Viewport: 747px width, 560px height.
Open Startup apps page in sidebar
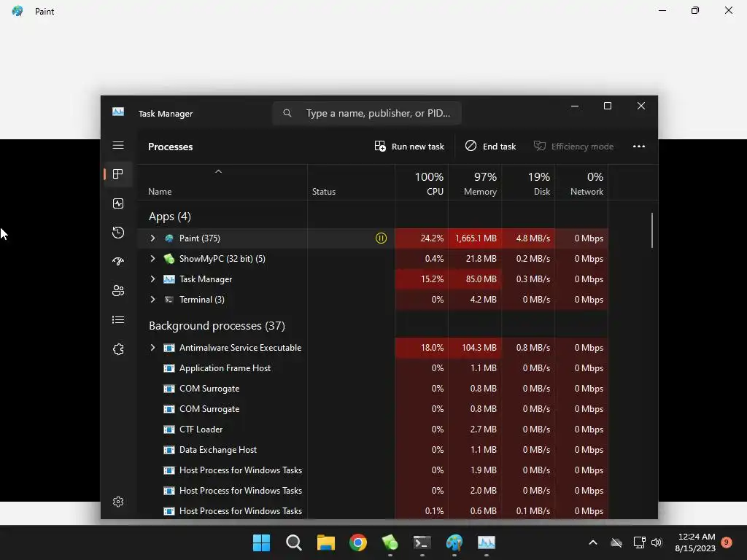click(118, 262)
